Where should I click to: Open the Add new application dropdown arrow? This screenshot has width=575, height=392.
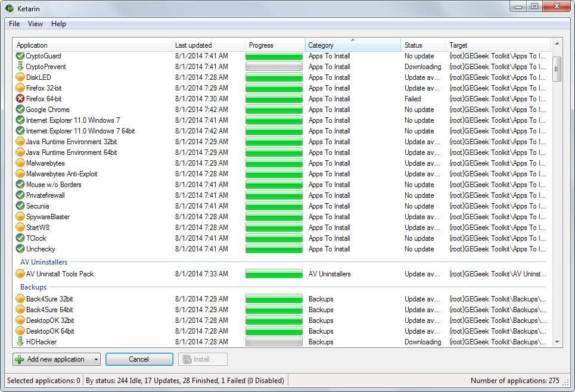coord(96,359)
